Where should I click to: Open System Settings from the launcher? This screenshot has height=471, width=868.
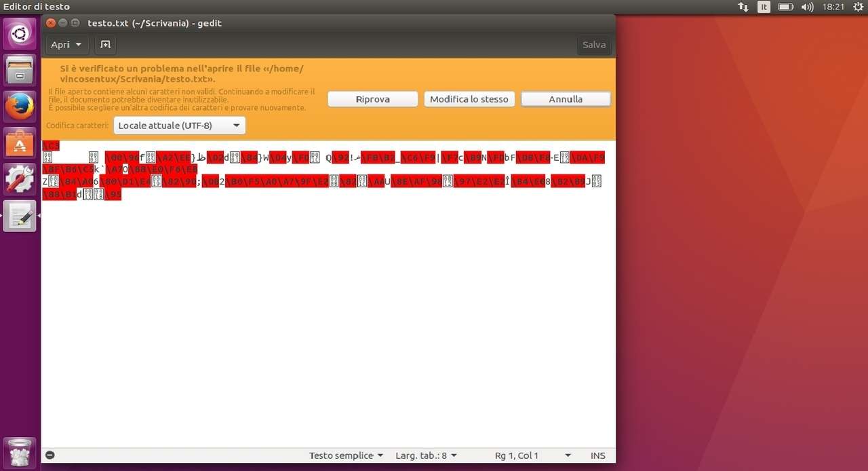tap(20, 180)
